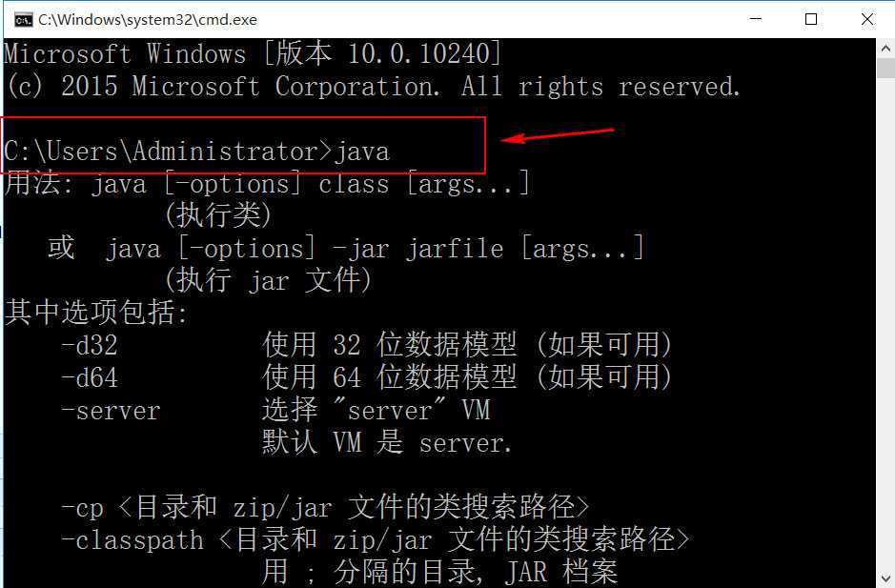Viewport: 895px width, 588px height.
Task: Maximize the command prompt window
Action: (811, 19)
